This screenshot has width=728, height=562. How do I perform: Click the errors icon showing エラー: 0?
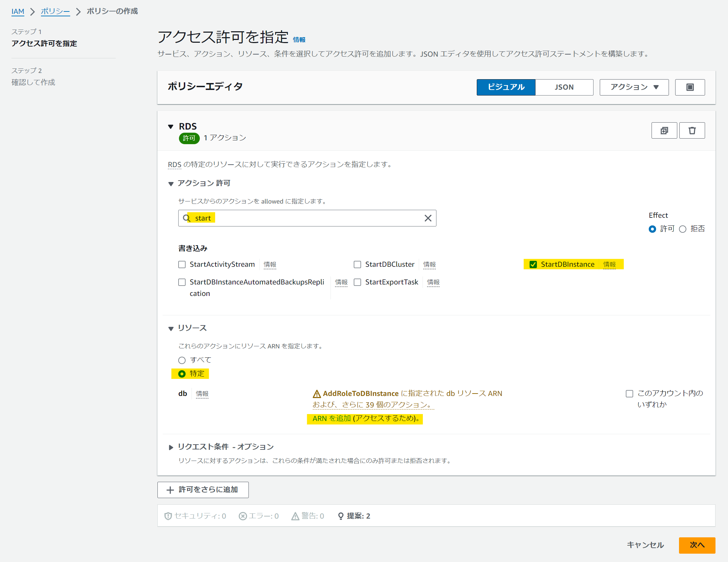coord(243,516)
